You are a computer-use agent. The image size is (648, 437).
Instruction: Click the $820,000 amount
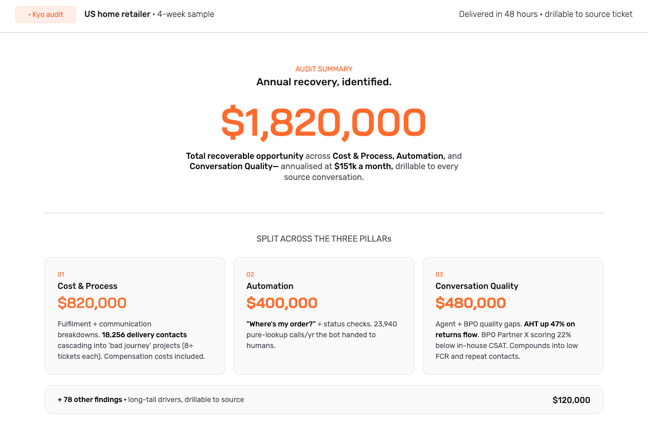92,303
